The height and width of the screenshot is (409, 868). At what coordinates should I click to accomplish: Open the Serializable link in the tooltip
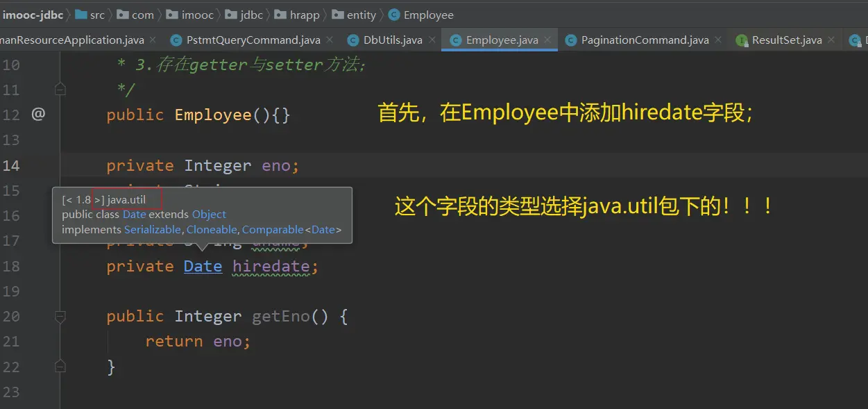tap(153, 229)
